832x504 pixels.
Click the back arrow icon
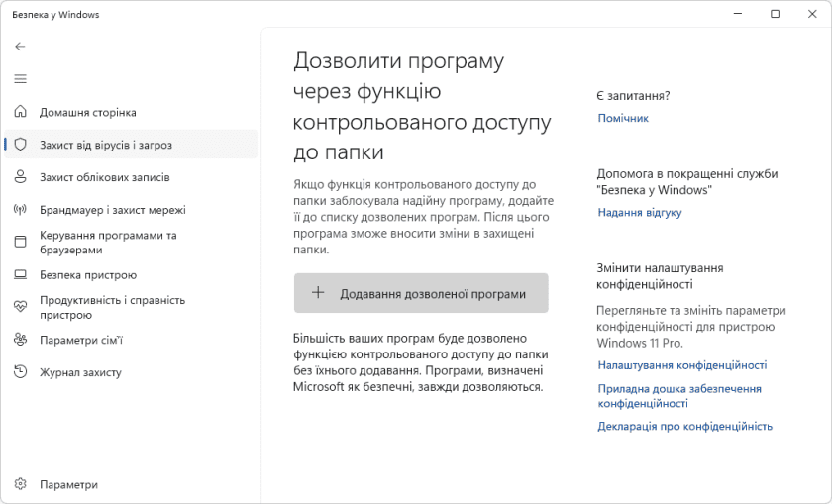point(20,47)
